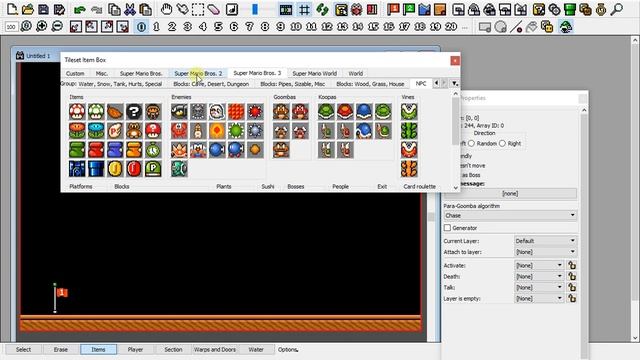The image size is (640, 360).
Task: Pick the blue Buzzy Beetle Koopa
Action: tap(364, 111)
